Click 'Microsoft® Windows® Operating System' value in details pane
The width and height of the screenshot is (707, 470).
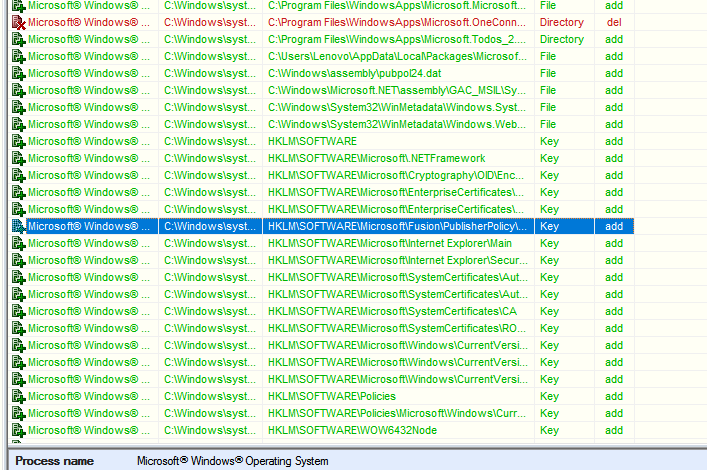coord(233,461)
